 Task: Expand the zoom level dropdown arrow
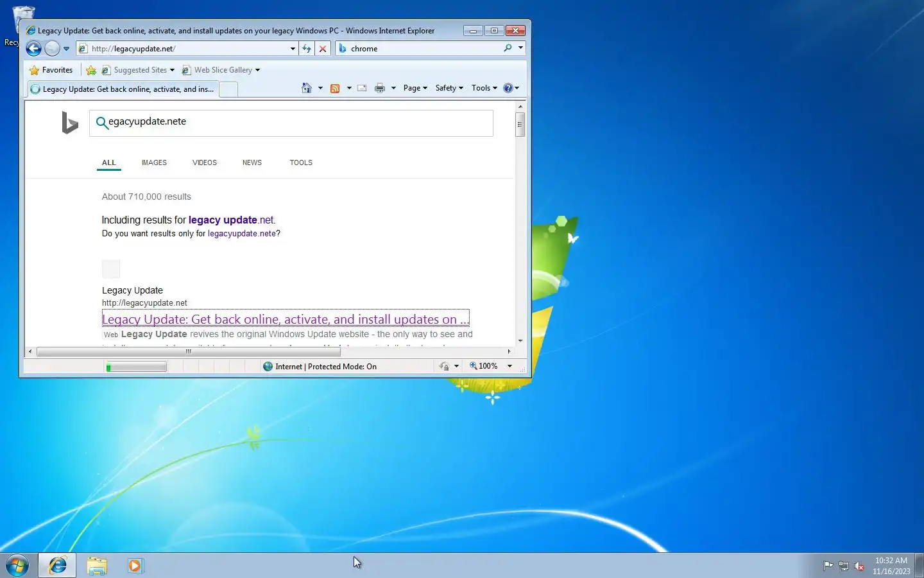509,366
